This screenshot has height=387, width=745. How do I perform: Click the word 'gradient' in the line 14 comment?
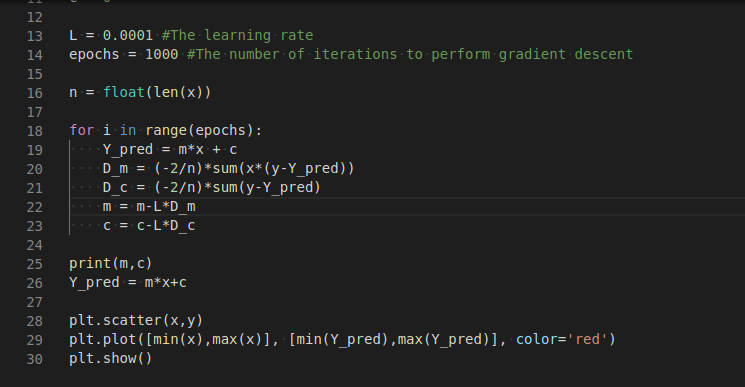(532, 54)
